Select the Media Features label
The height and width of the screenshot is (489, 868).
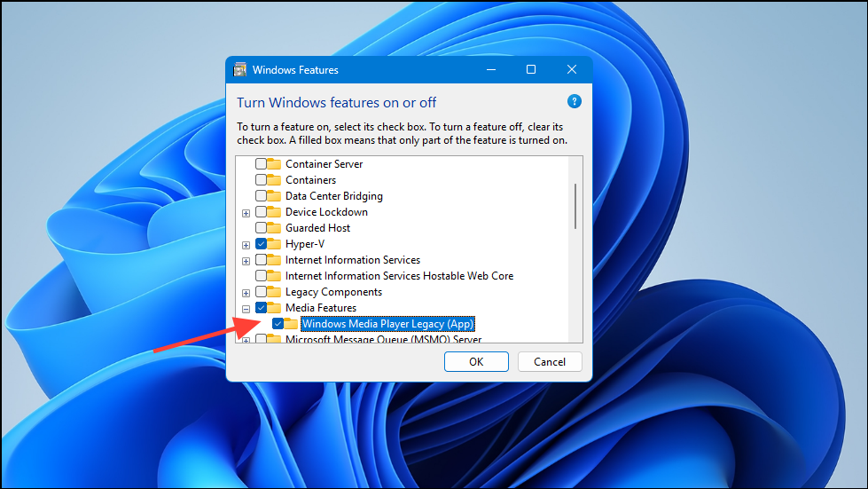point(321,308)
